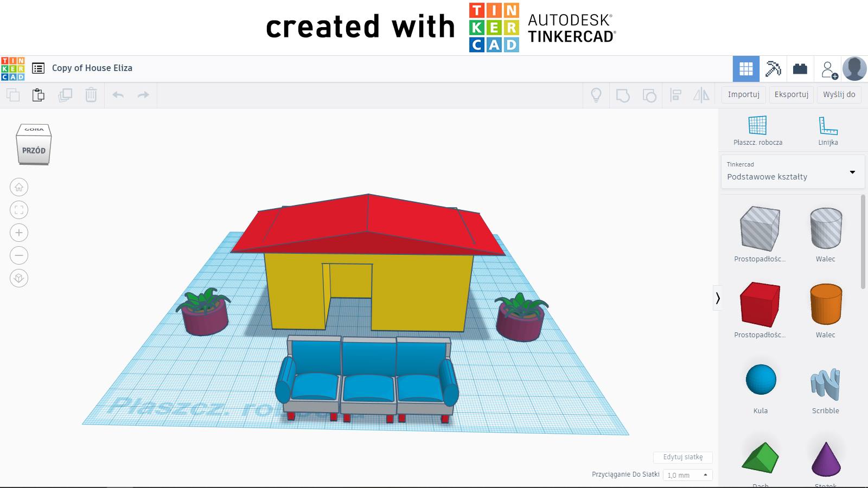Open the user profile avatar
This screenshot has height=488, width=868.
(854, 69)
